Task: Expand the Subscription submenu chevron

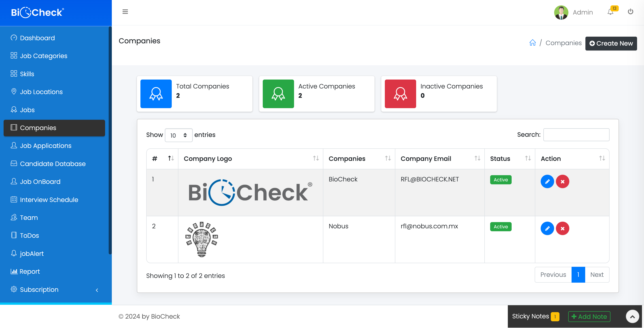Action: [97, 290]
